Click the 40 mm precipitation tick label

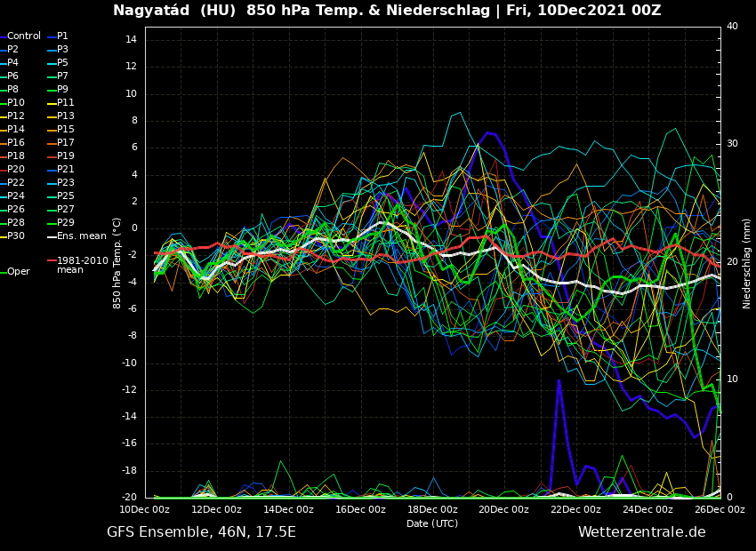pos(732,27)
